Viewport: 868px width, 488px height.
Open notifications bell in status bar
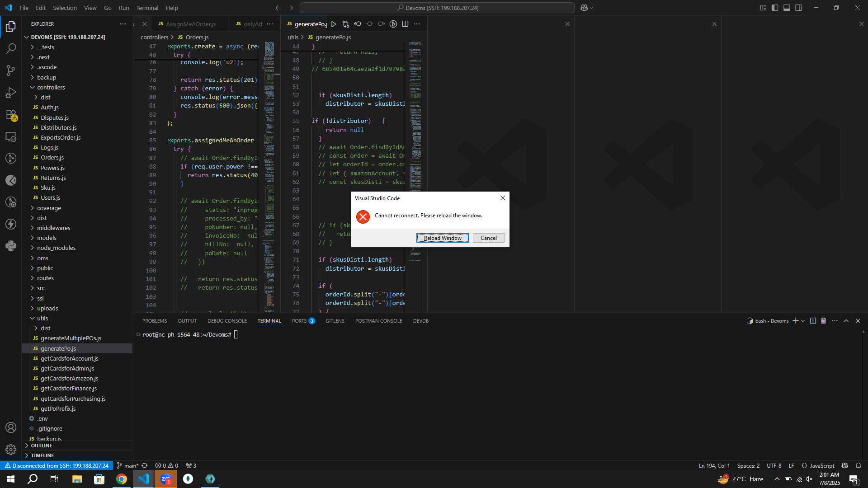pyautogui.click(x=859, y=466)
